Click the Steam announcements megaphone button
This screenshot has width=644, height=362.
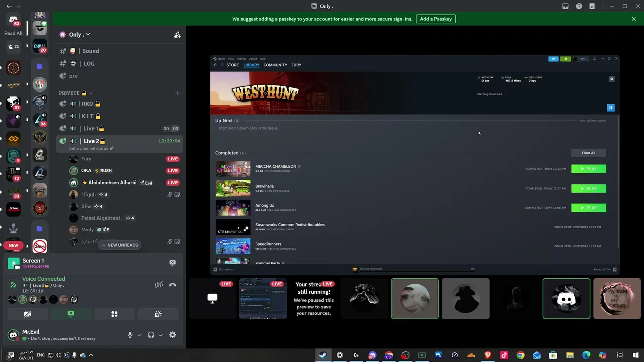point(553,59)
